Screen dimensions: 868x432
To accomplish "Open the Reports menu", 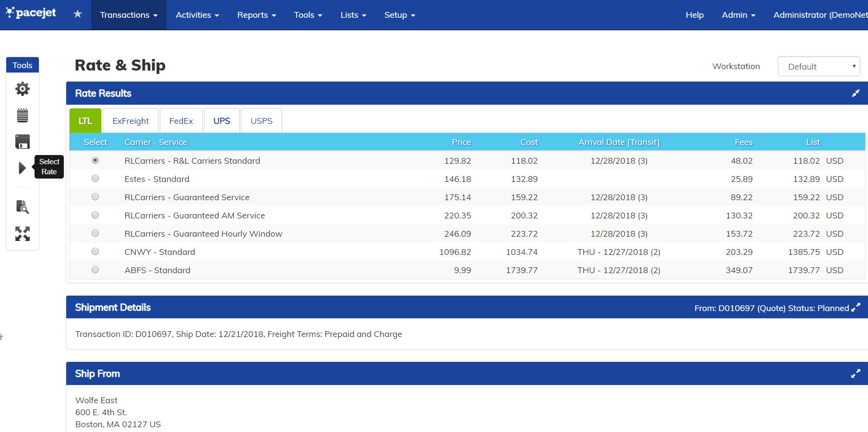I will (257, 15).
